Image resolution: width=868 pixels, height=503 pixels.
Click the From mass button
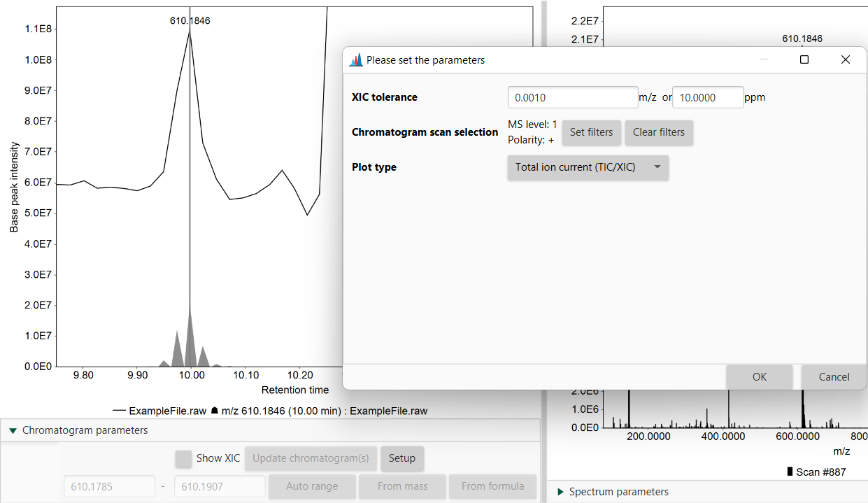[402, 486]
